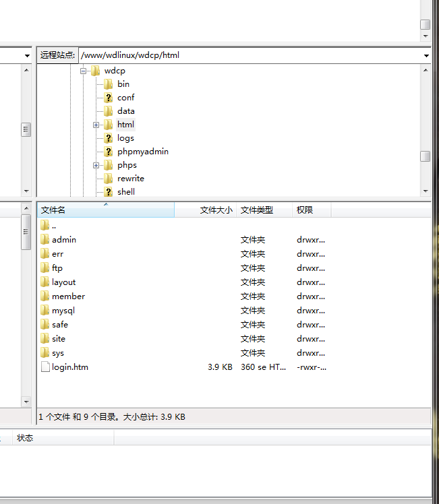Click the safe folder icon in file list
The image size is (439, 504).
pos(45,324)
